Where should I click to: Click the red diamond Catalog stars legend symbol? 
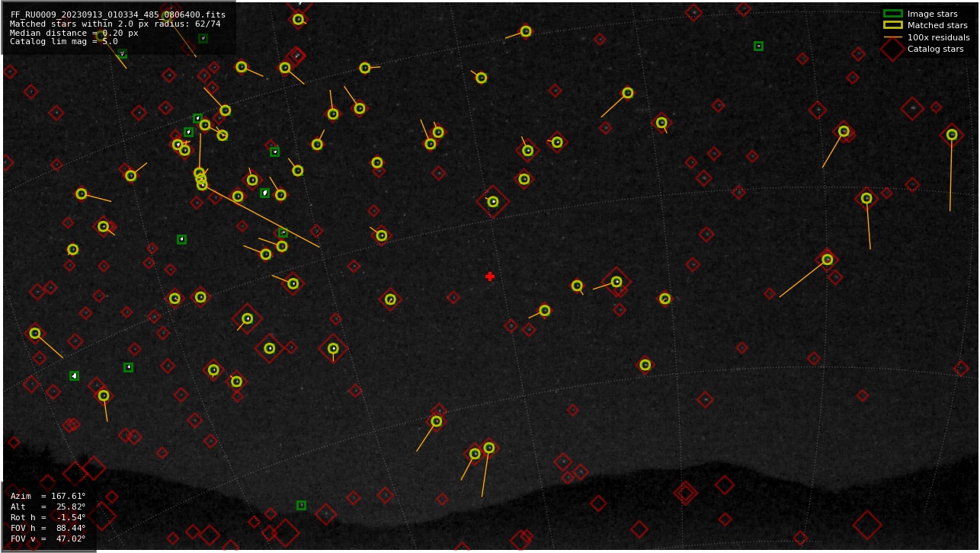(892, 49)
